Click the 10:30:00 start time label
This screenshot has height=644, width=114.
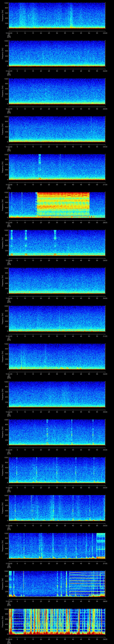click(9, 336)
